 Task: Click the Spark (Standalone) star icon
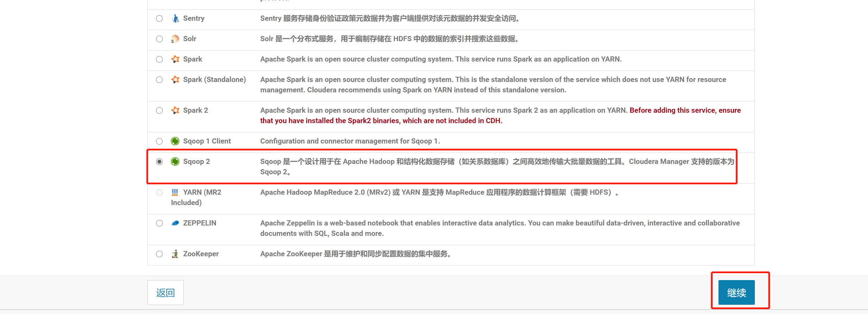tap(175, 80)
